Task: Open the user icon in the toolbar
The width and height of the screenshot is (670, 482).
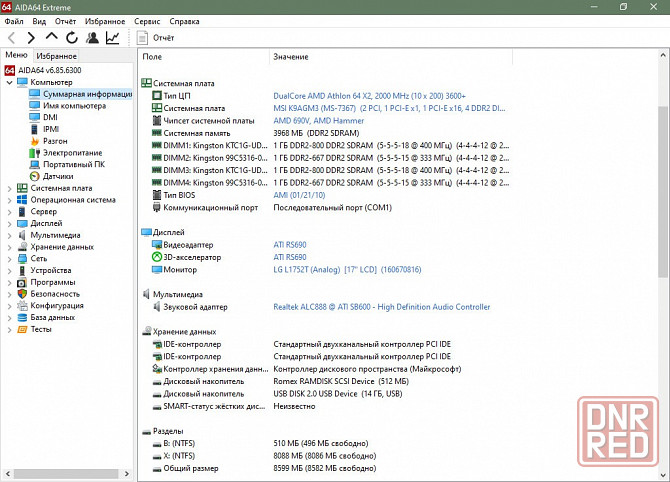Action: tap(92, 38)
